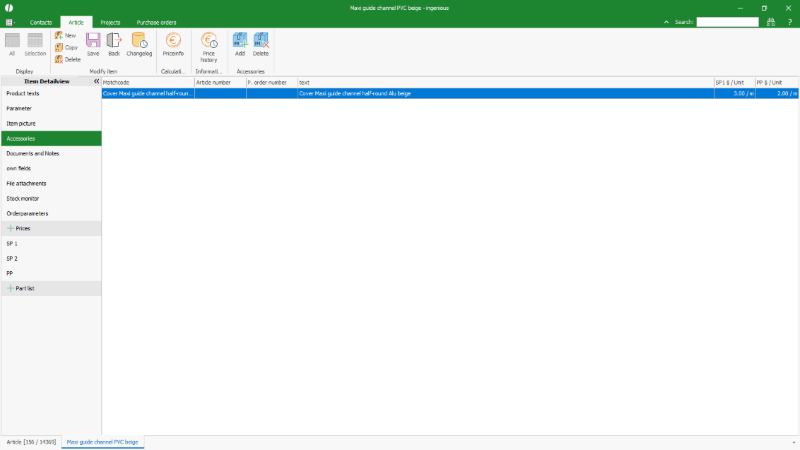
Task: Click the Back icon in Modify item
Action: pyautogui.click(x=114, y=44)
